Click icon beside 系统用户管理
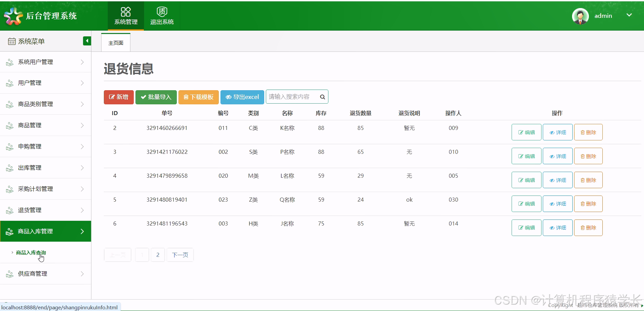This screenshot has height=311, width=644. [10, 62]
